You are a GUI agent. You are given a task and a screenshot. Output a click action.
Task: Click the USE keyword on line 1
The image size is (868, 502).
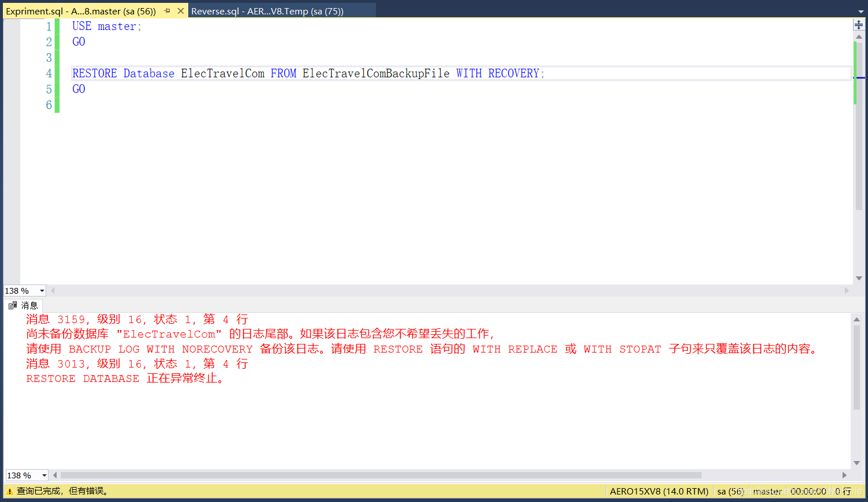(81, 26)
